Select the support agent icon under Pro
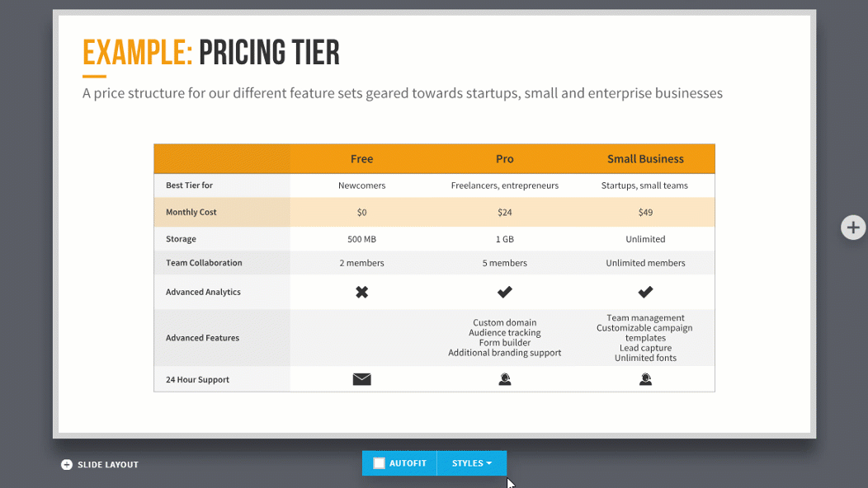Screen dimensions: 868x488 click(505, 379)
